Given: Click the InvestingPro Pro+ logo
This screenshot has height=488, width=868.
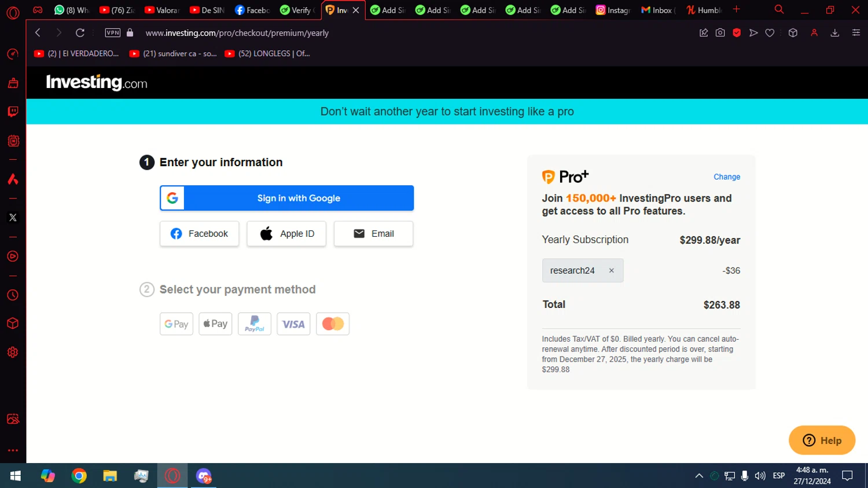Looking at the screenshot, I should click(x=565, y=177).
